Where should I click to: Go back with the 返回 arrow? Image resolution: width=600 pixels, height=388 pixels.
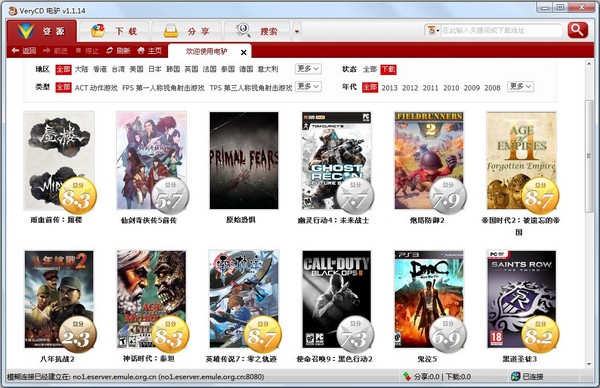(24, 51)
